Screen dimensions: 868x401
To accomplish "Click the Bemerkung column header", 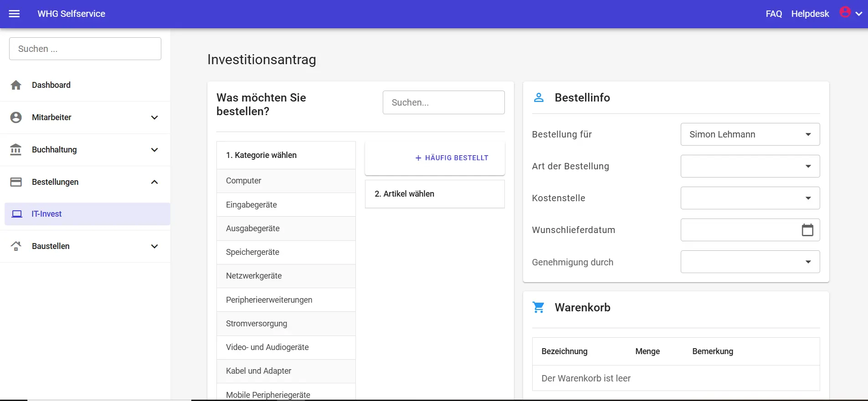I will coord(713,351).
